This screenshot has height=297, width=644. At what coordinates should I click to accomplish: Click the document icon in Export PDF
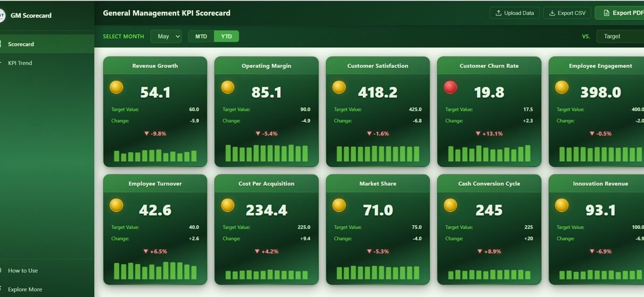pos(606,13)
